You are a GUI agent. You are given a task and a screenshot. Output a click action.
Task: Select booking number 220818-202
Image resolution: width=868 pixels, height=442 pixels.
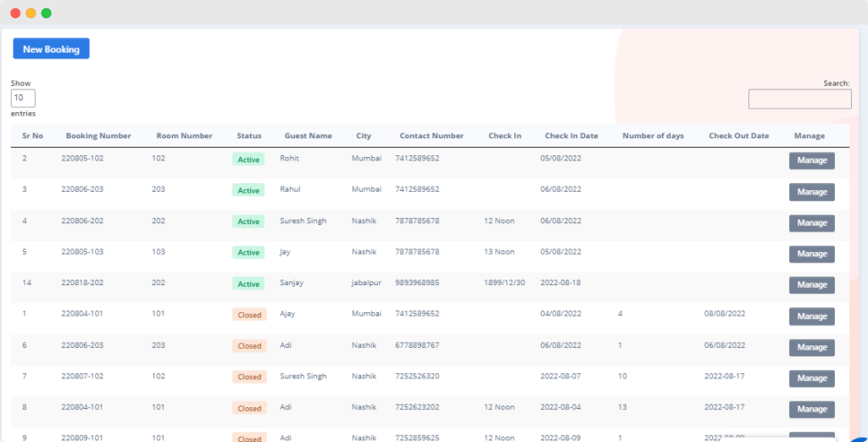pyautogui.click(x=82, y=283)
